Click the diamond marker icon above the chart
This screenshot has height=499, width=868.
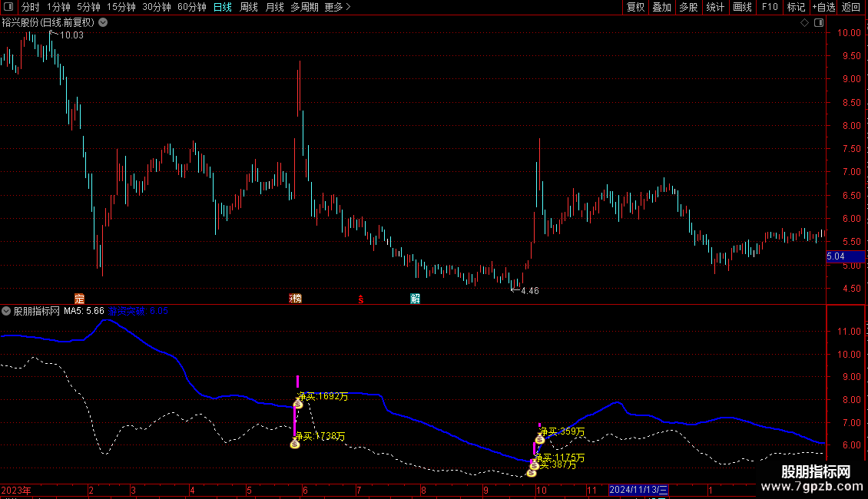[804, 23]
